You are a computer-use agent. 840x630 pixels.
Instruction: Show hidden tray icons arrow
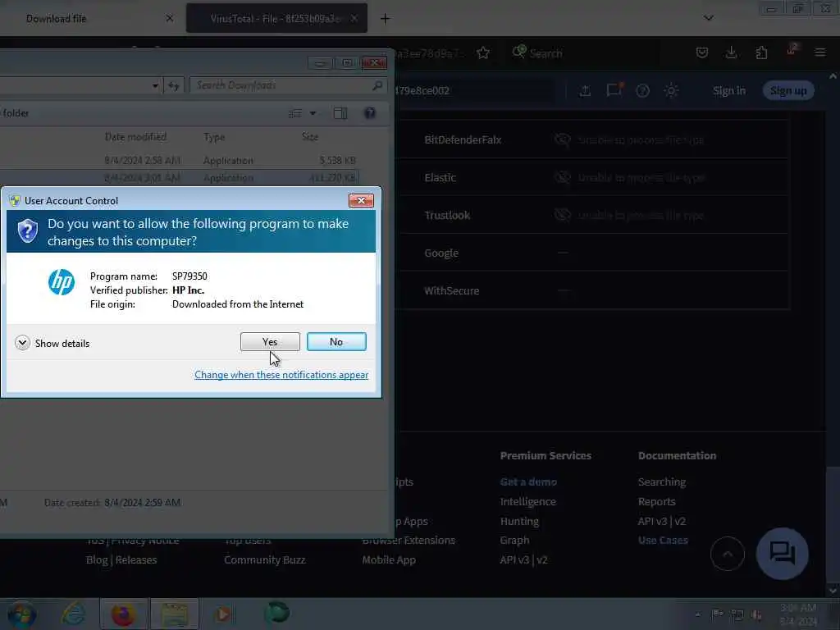click(x=698, y=614)
